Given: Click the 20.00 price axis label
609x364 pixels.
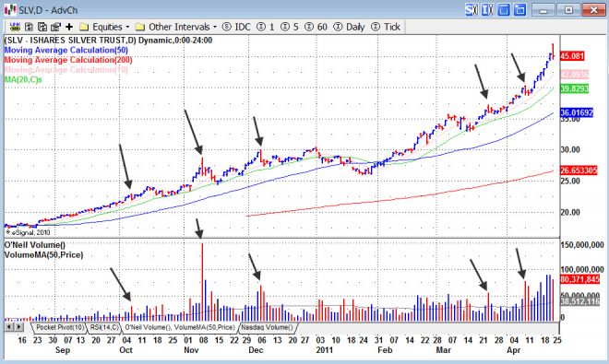Looking at the screenshot, I should pos(570,213).
